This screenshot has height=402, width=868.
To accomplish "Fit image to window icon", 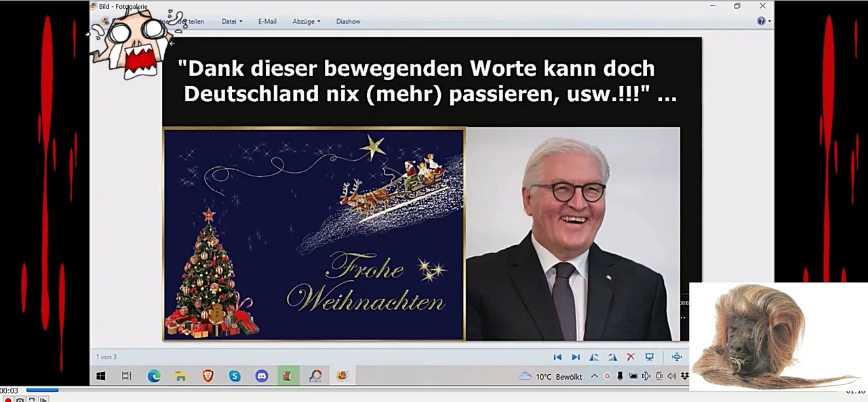I will (677, 357).
